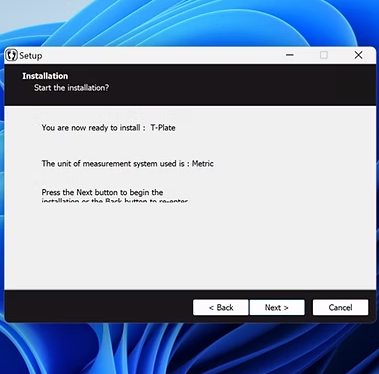Screen dimensions: 379x374
Task: Close the Setup window
Action: (x=359, y=55)
